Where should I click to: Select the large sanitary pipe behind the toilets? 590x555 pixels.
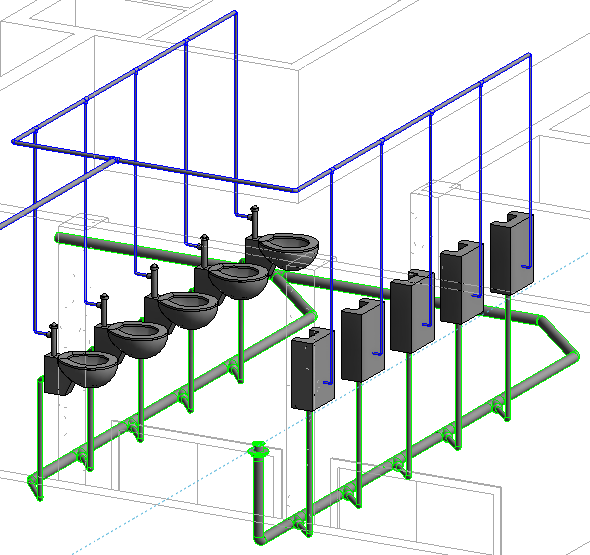151,251
